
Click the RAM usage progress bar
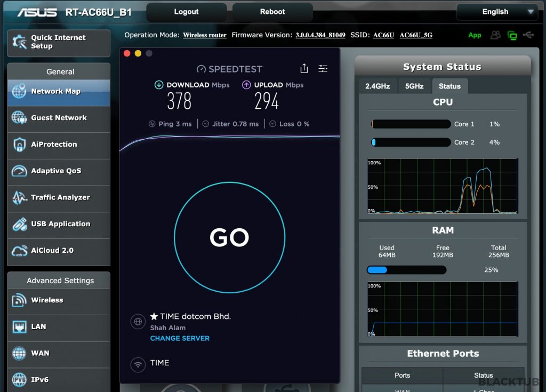point(406,270)
